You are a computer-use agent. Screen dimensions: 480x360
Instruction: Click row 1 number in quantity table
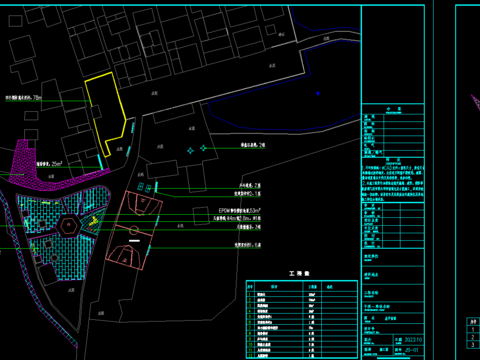pyautogui.click(x=249, y=295)
